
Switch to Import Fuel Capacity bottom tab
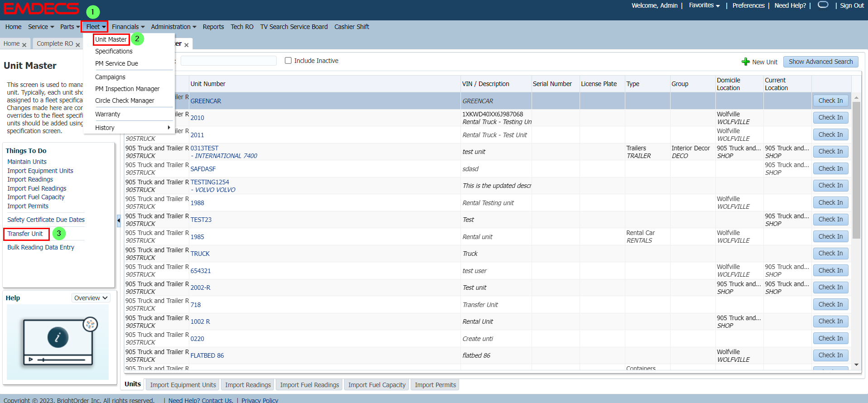(x=377, y=385)
